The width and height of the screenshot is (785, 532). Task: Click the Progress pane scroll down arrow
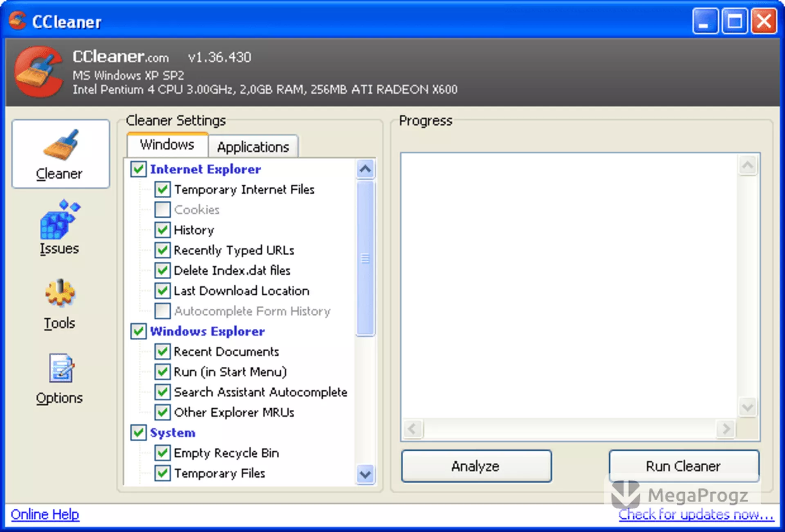[x=748, y=407]
